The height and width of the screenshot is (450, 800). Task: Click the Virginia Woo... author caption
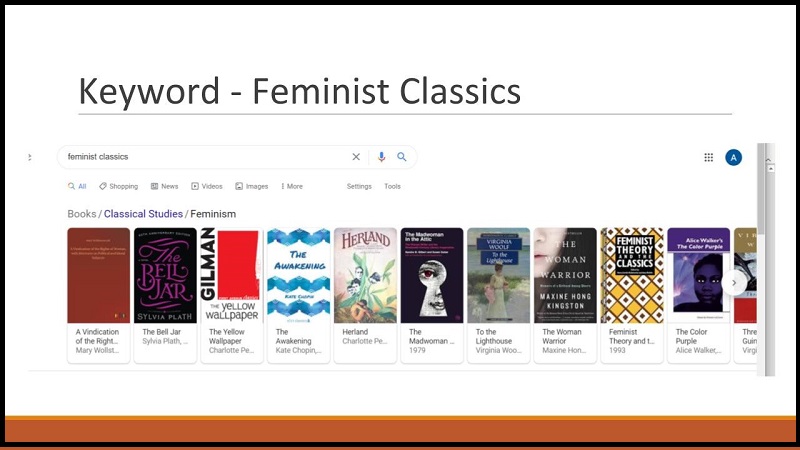(498, 350)
